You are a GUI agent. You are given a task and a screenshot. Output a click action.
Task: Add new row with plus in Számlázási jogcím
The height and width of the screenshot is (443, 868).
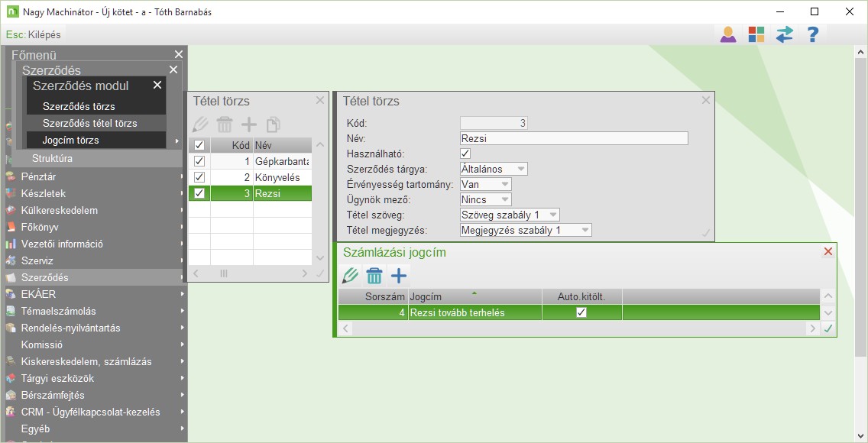point(399,275)
